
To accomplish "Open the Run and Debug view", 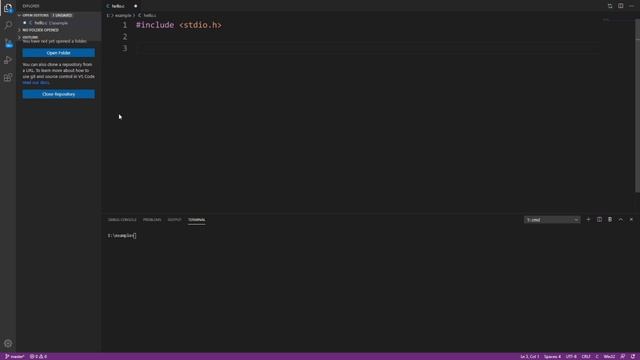I will [x=8, y=60].
